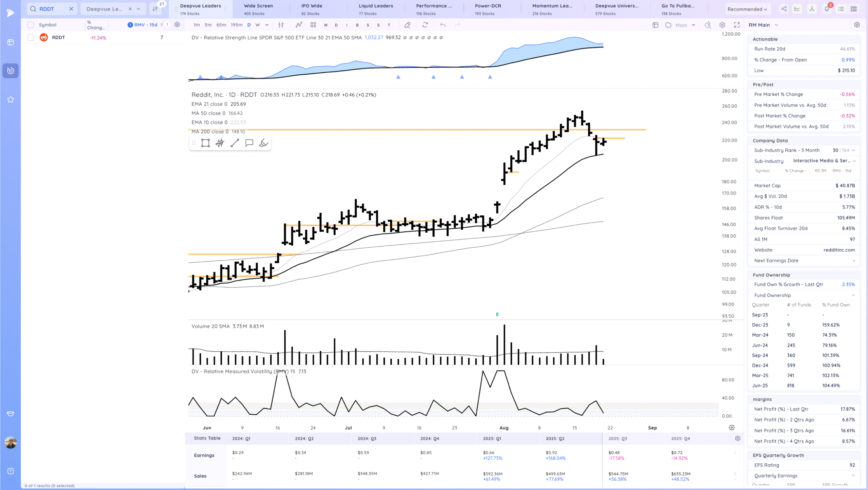Undo the last chart action
The image size is (868, 490).
pos(443,25)
